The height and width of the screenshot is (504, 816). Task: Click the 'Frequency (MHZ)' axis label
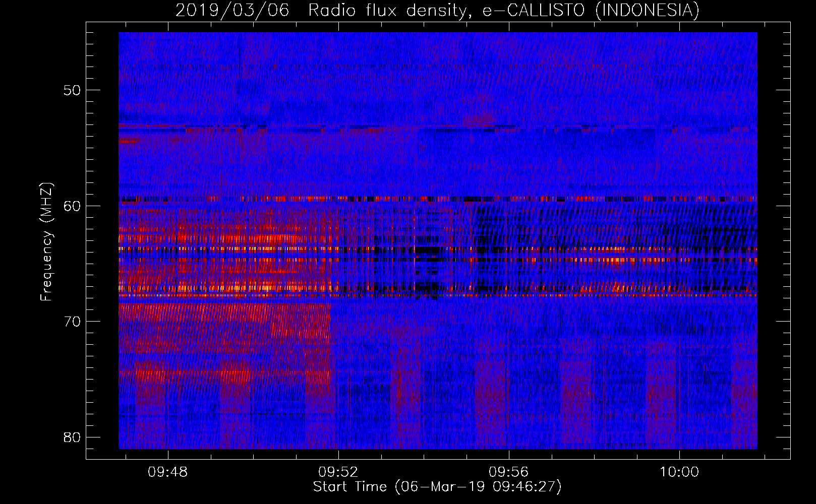(x=46, y=242)
